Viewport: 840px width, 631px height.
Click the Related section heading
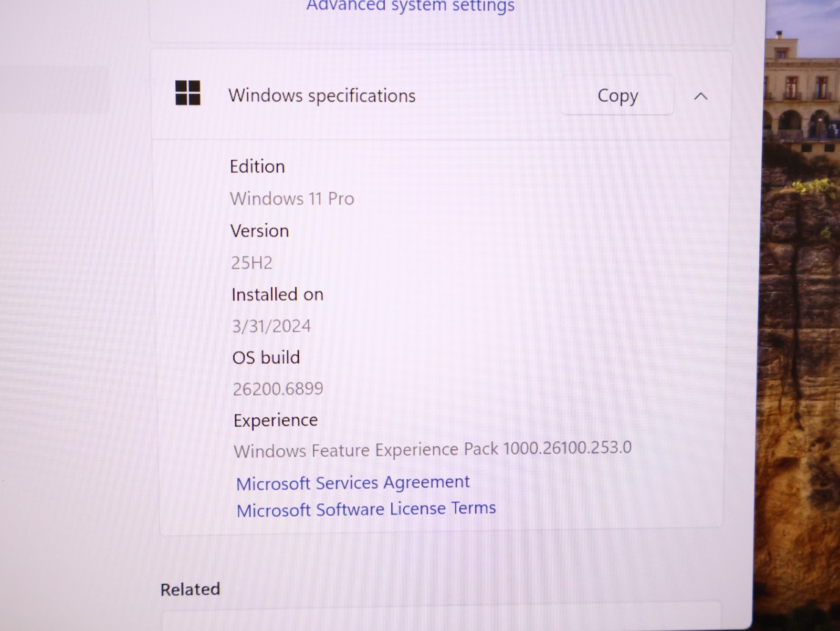pos(190,589)
